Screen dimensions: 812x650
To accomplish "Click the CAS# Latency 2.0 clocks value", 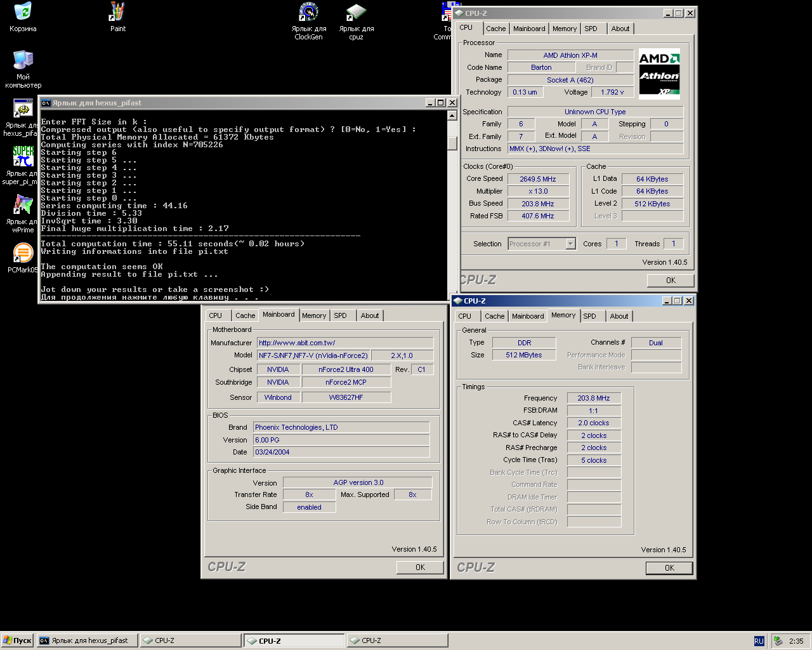I will pyautogui.click(x=594, y=423).
